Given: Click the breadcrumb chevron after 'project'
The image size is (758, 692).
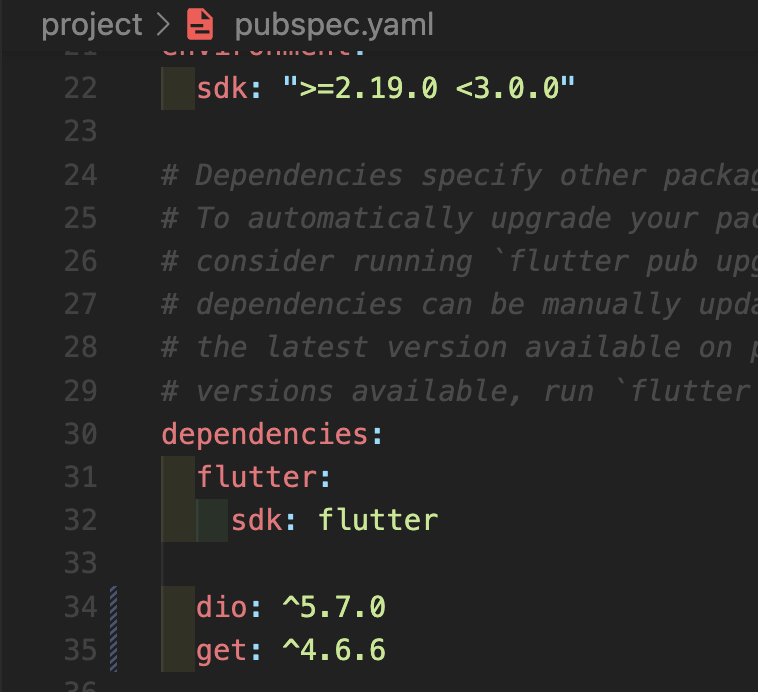Looking at the screenshot, I should (x=163, y=24).
